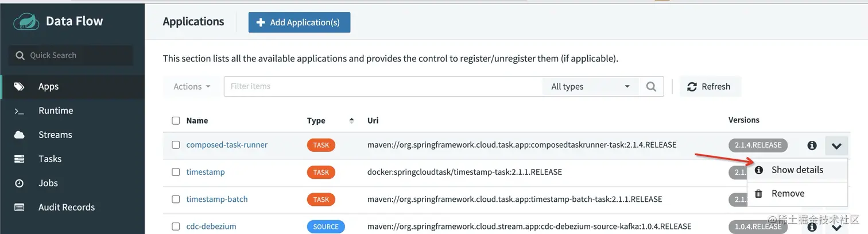Click info icon for cdc-debezium row
This screenshot has height=234, width=868.
coord(812,227)
